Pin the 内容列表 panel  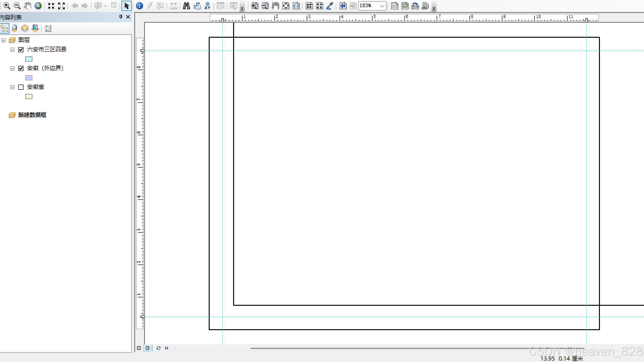click(121, 17)
